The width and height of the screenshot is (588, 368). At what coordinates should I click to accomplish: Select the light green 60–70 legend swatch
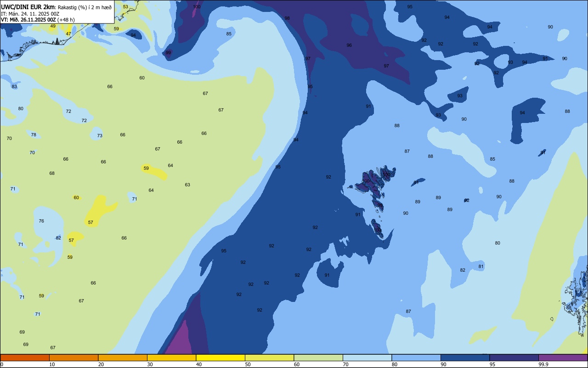[318, 357]
